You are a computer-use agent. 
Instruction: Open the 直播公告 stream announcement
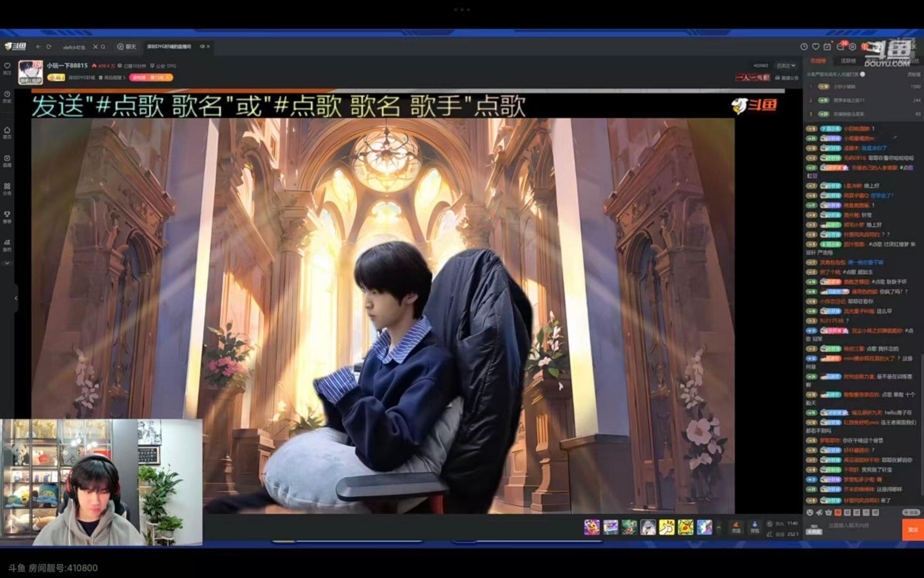pos(787,78)
